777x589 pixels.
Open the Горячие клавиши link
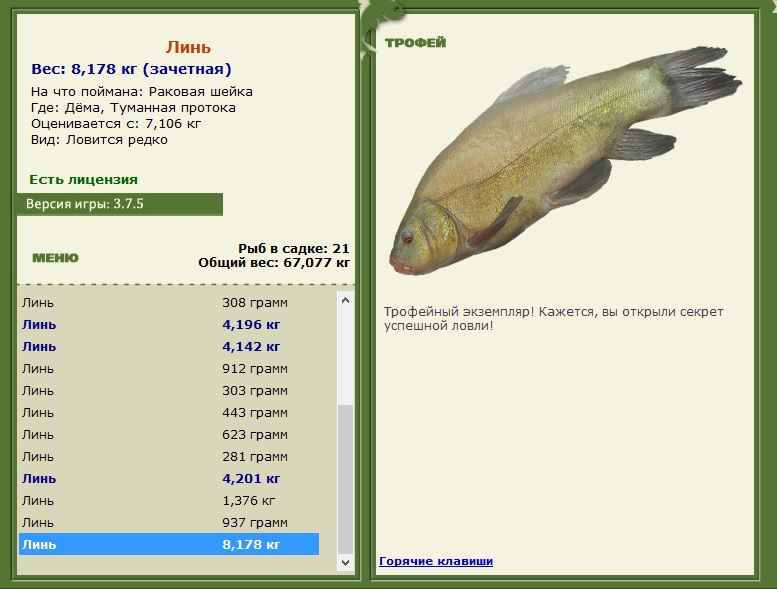[436, 561]
